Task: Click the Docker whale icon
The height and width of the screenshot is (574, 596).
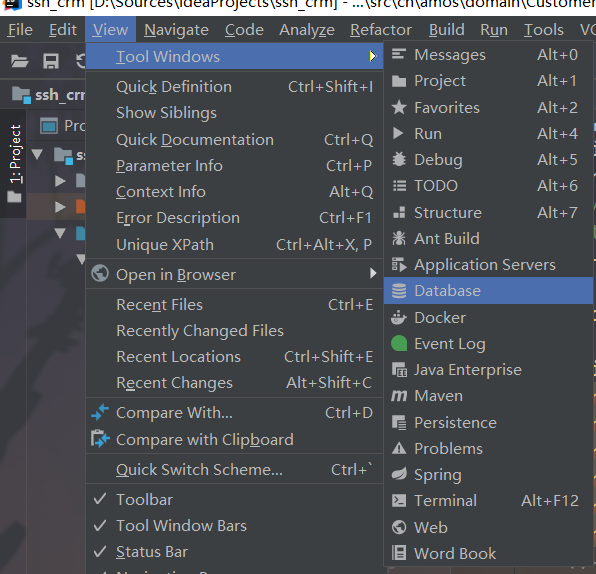Action: click(x=399, y=317)
